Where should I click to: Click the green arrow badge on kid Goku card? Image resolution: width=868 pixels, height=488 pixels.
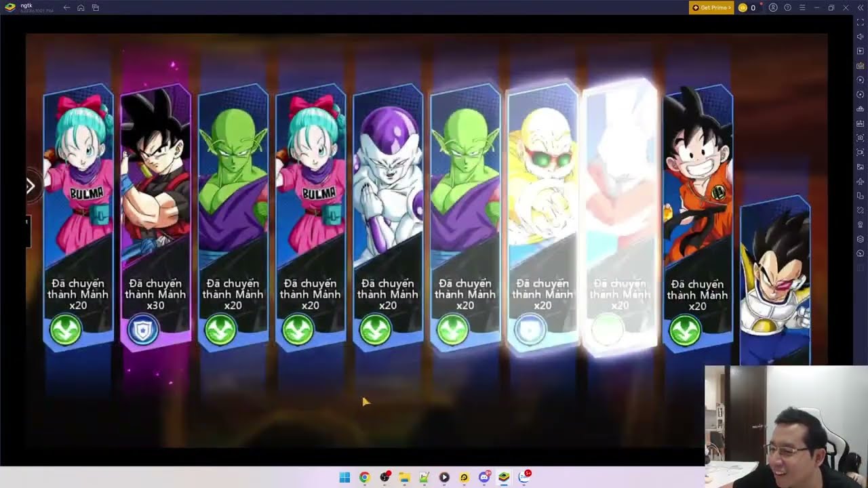(685, 330)
